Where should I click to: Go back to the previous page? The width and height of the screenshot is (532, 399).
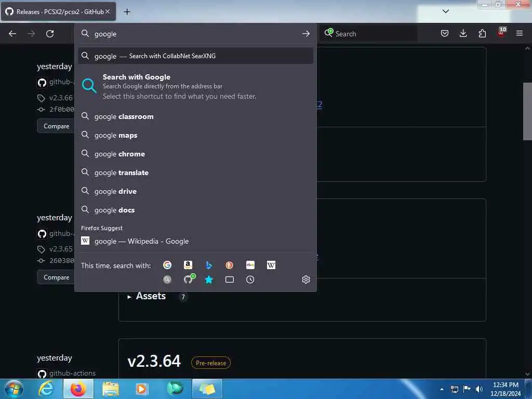tap(12, 34)
